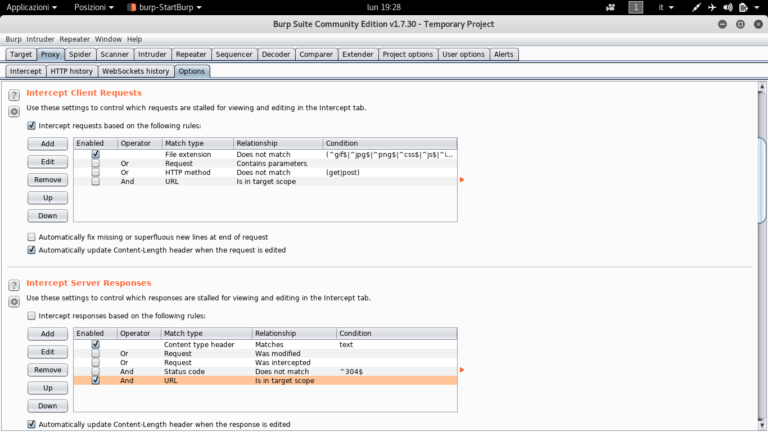The height and width of the screenshot is (432, 768).
Task: Open the Posizioni menu dropdown
Action: pyautogui.click(x=95, y=7)
